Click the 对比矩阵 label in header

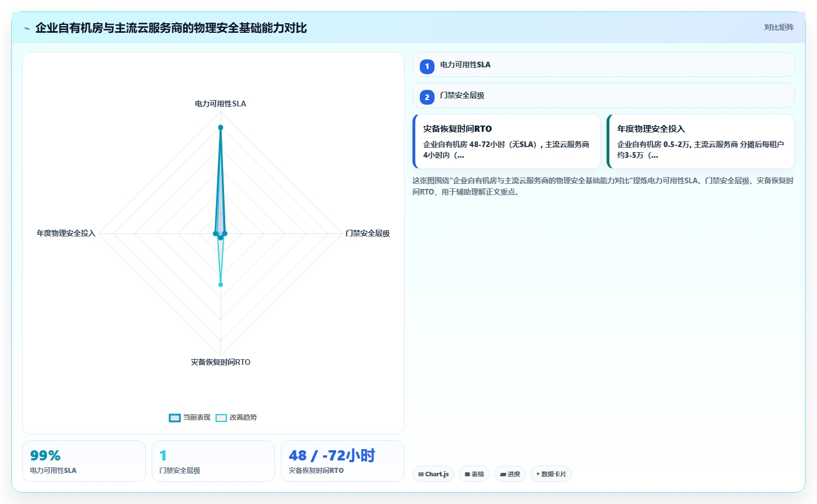(779, 27)
